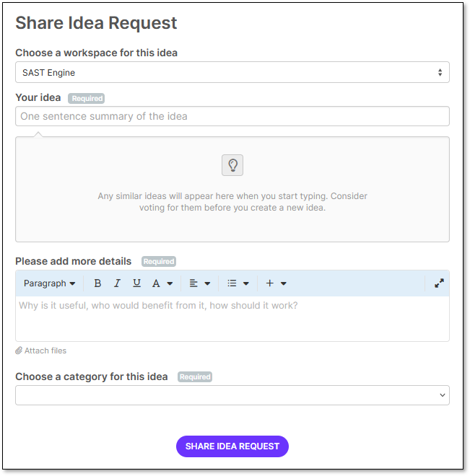Click the similar ideas placeholder text
Viewport: 470px width, 476px height.
point(232,202)
